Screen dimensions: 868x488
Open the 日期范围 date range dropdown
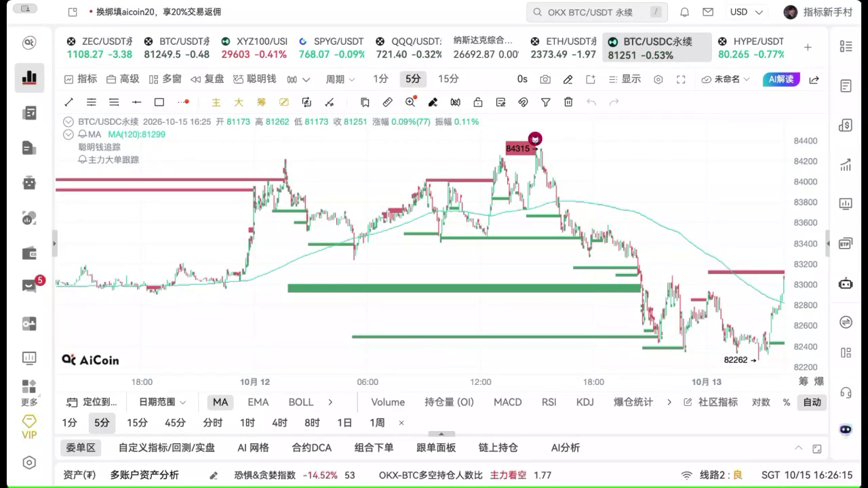point(161,402)
